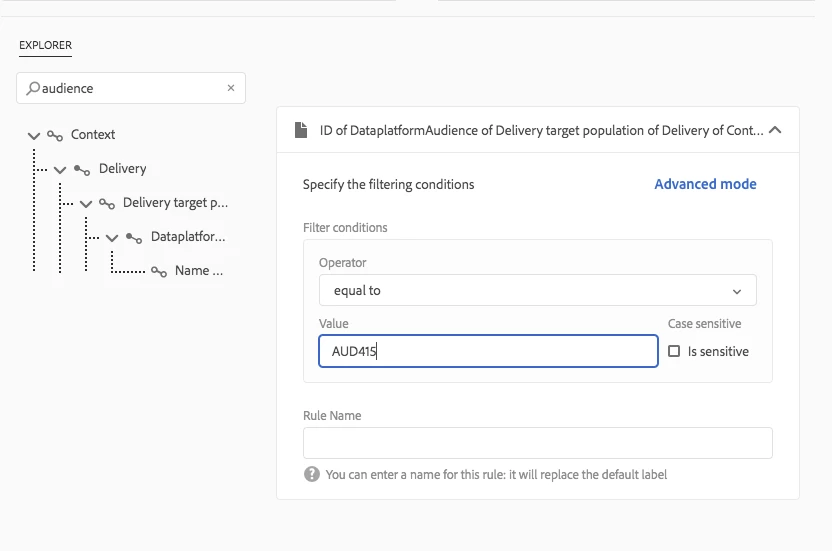
Task: Click the Name node link icon
Action: 158,271
